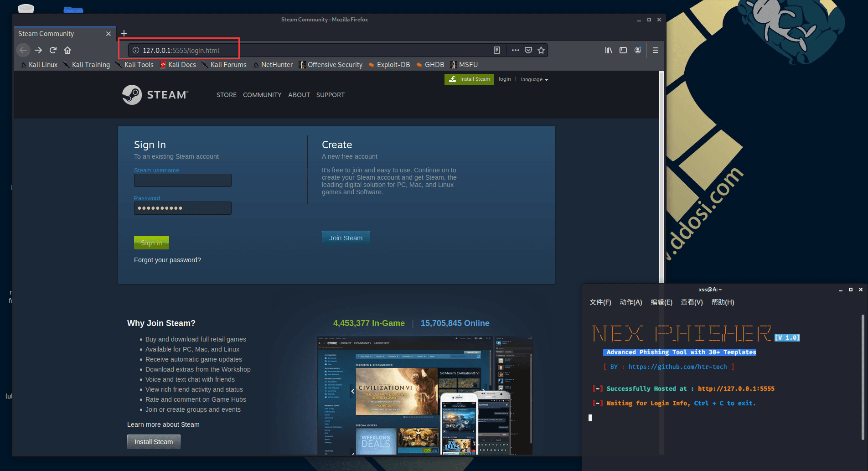Open the Kali Docs bookmark
This screenshot has width=868, height=471.
point(178,65)
